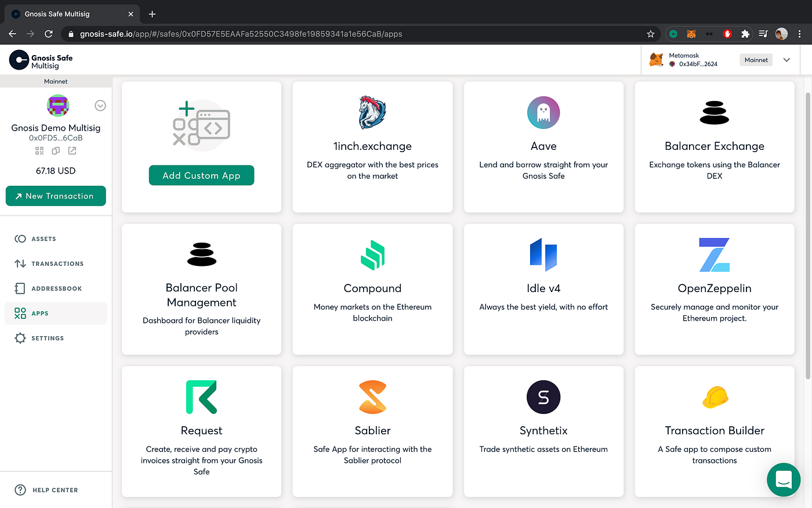Image resolution: width=812 pixels, height=508 pixels.
Task: Copy the Safe address with copy icon
Action: pyautogui.click(x=56, y=151)
